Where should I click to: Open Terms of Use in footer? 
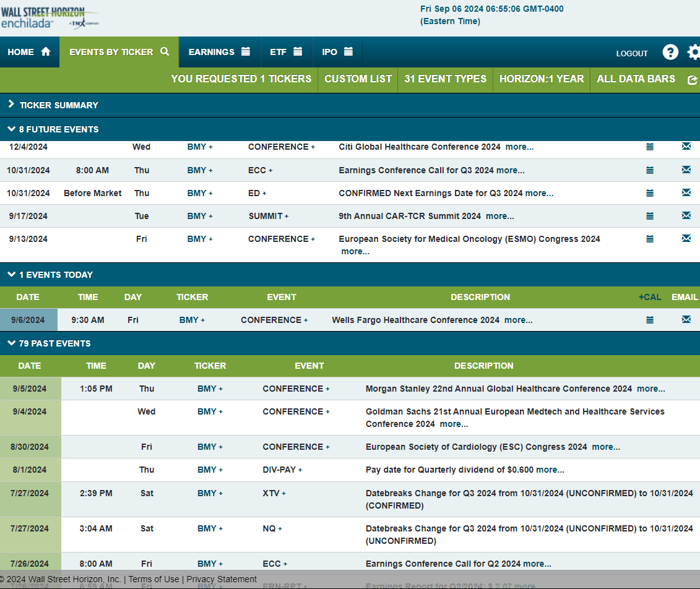[x=153, y=579]
